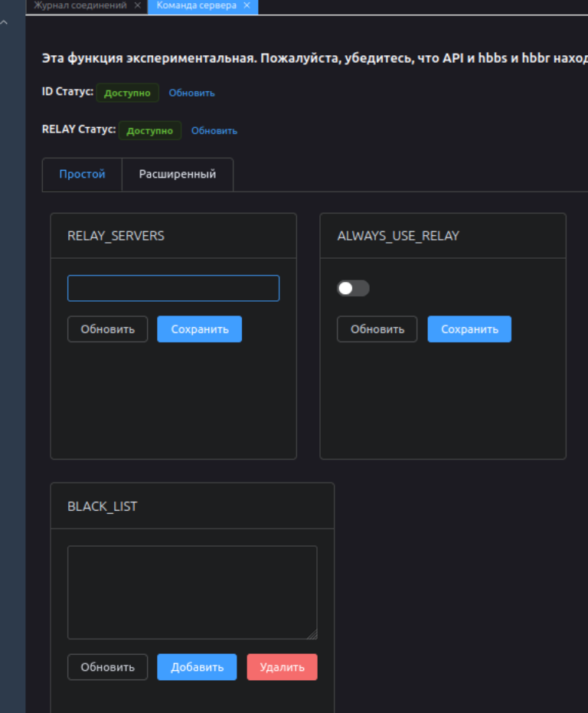The width and height of the screenshot is (588, 713).
Task: Refresh RELAY status via the Обновить link
Action: pos(214,131)
